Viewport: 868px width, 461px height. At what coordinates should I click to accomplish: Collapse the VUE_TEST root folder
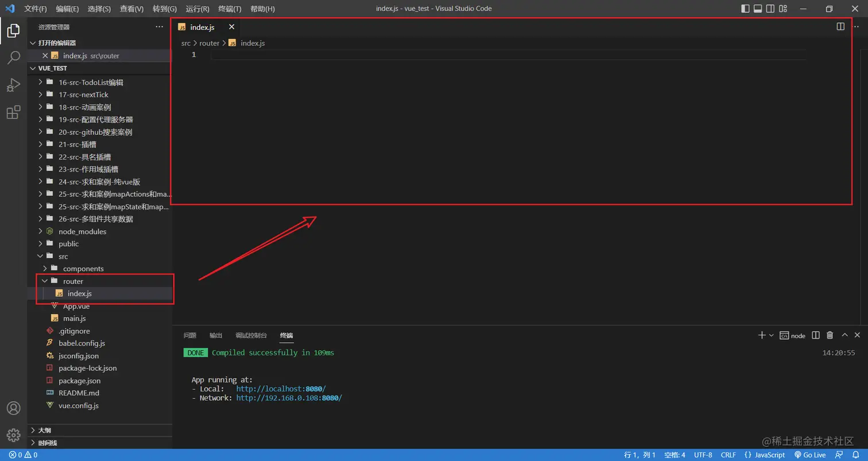(x=99, y=68)
